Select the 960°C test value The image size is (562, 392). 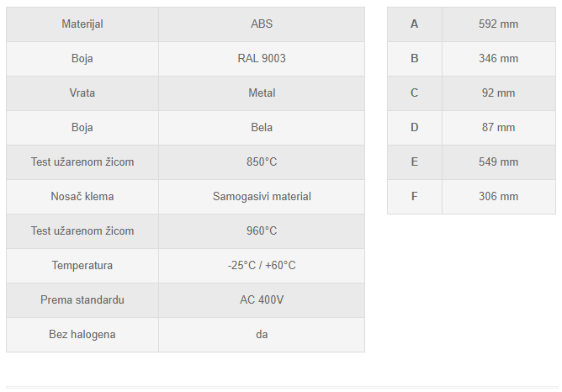coord(262,231)
